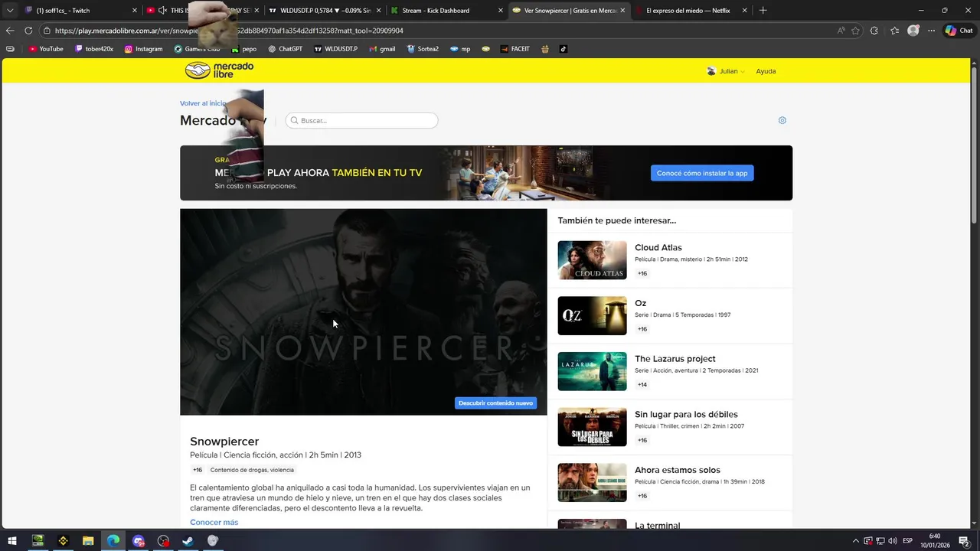The height and width of the screenshot is (551, 980).
Task: Open the Oz series thumbnail
Action: click(x=592, y=316)
